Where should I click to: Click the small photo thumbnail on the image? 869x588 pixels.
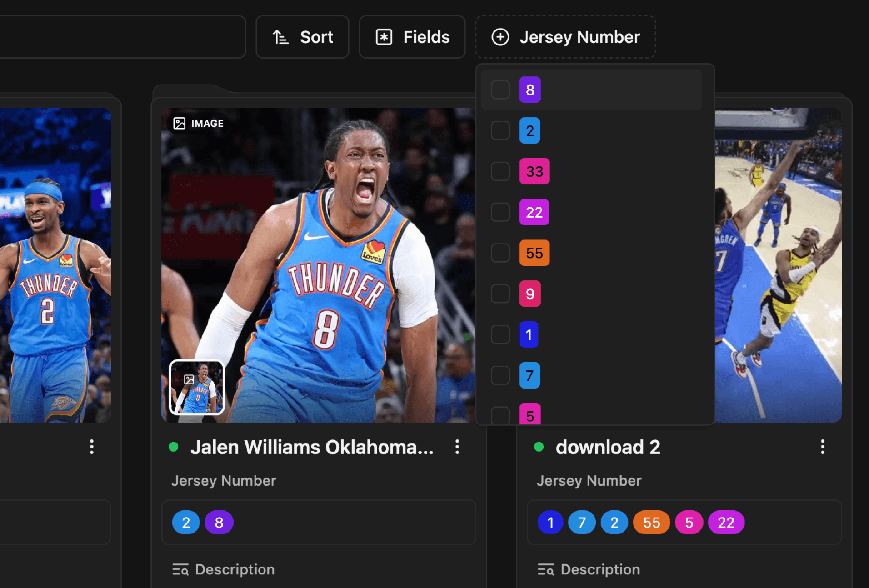click(197, 387)
